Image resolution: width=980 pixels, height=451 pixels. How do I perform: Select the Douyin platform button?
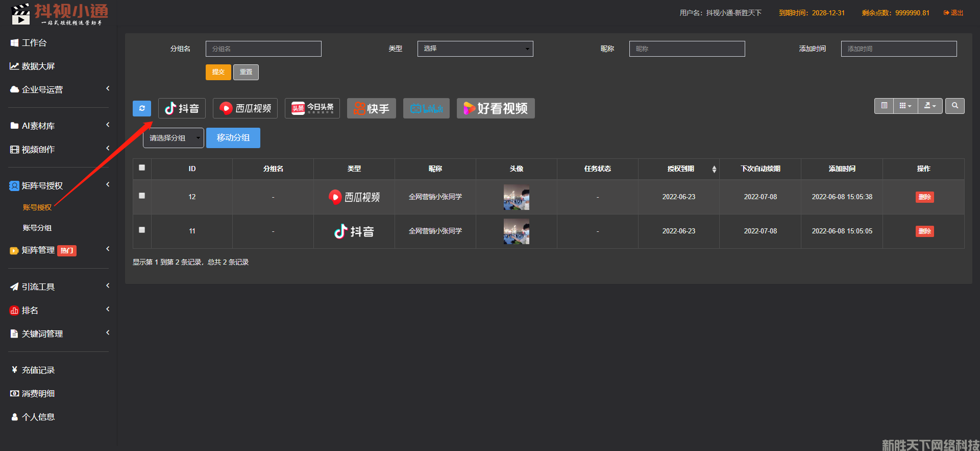[x=182, y=108]
